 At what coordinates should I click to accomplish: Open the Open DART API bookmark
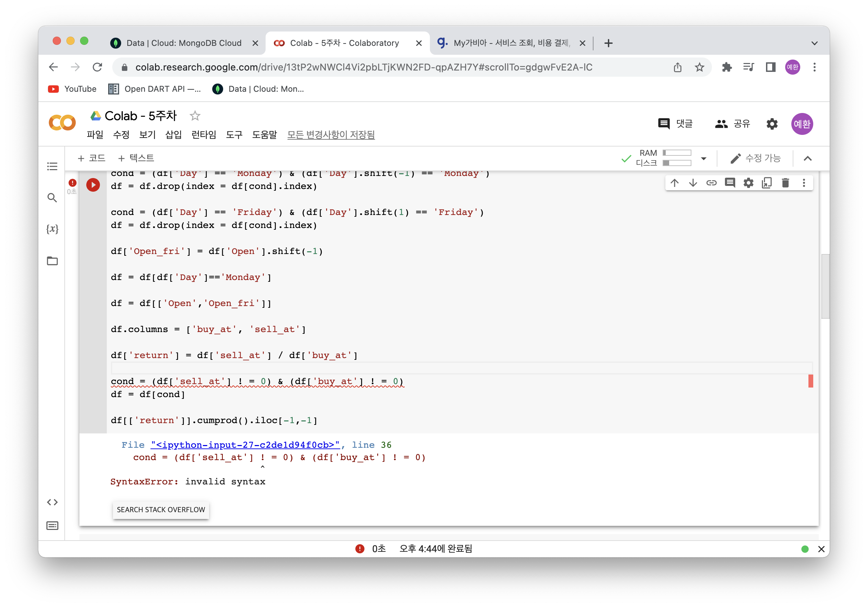pyautogui.click(x=155, y=89)
